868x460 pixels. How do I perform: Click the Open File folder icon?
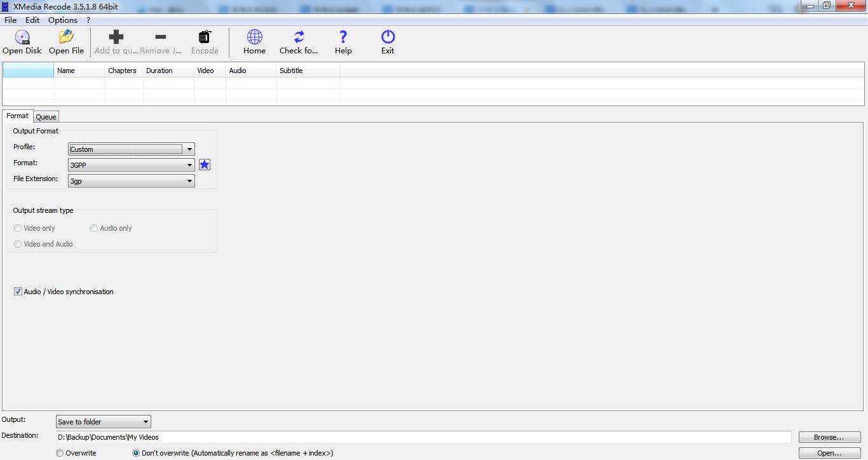point(66,37)
